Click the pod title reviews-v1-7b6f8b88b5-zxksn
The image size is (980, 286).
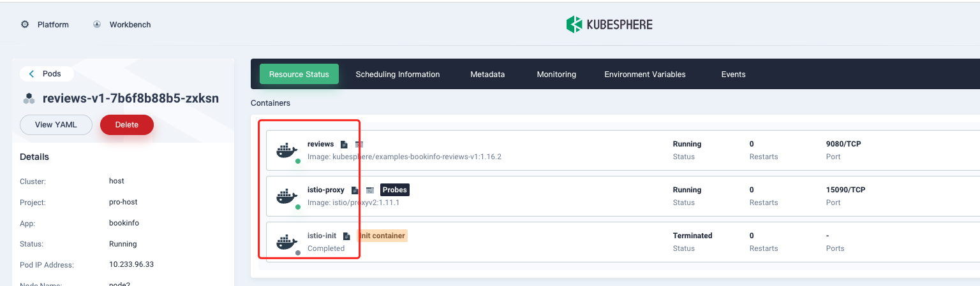130,99
